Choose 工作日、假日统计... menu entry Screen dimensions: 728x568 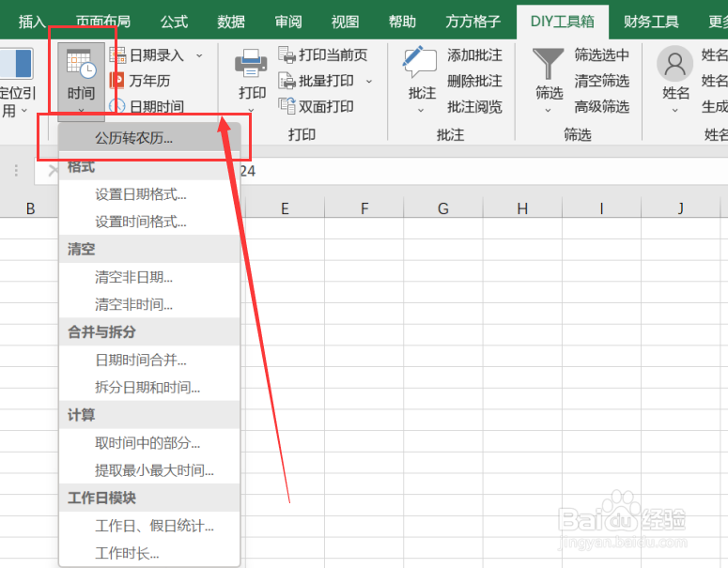pyautogui.click(x=149, y=526)
